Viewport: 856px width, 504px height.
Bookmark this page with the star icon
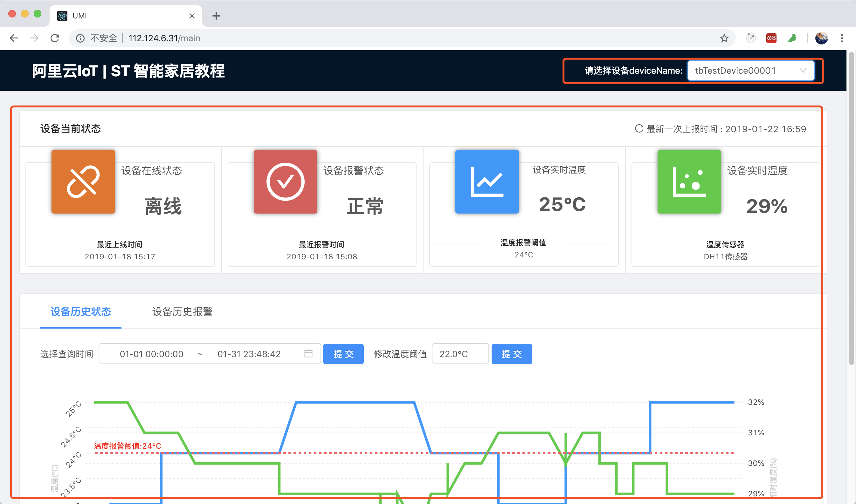(x=724, y=38)
